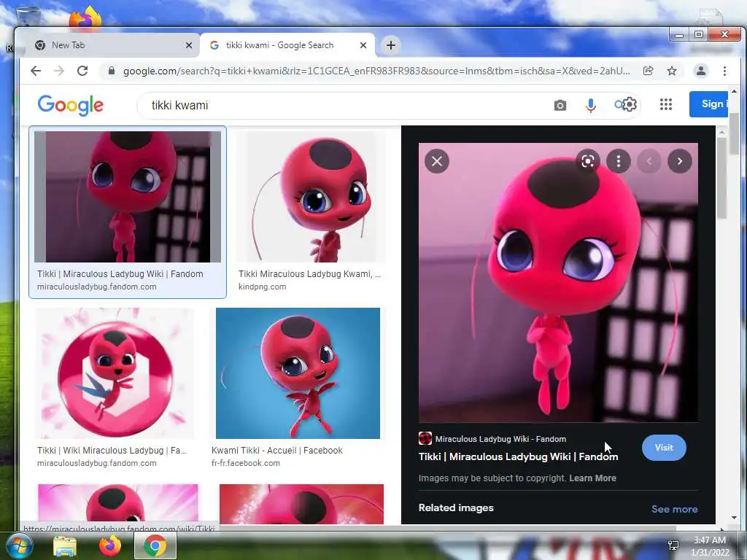Search inside image with Lens icon
Screen dimensions: 747x560
coord(588,161)
